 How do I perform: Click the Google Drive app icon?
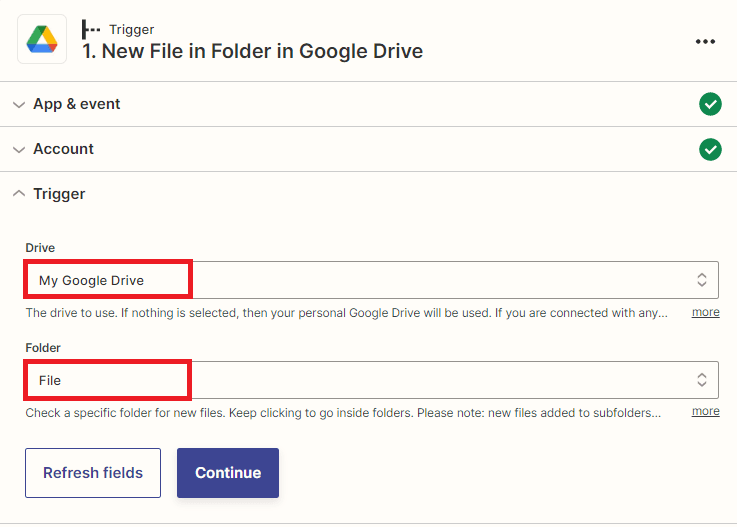click(x=42, y=40)
